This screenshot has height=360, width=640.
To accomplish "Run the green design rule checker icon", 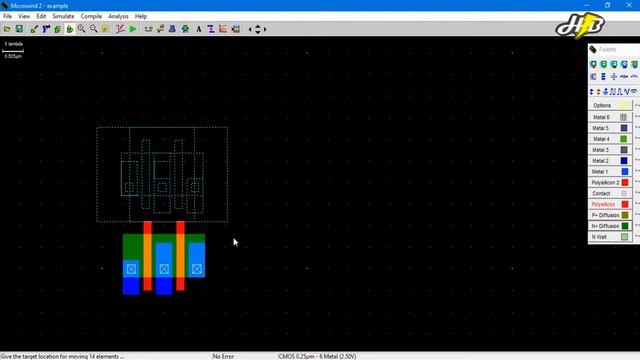I will click(x=185, y=29).
